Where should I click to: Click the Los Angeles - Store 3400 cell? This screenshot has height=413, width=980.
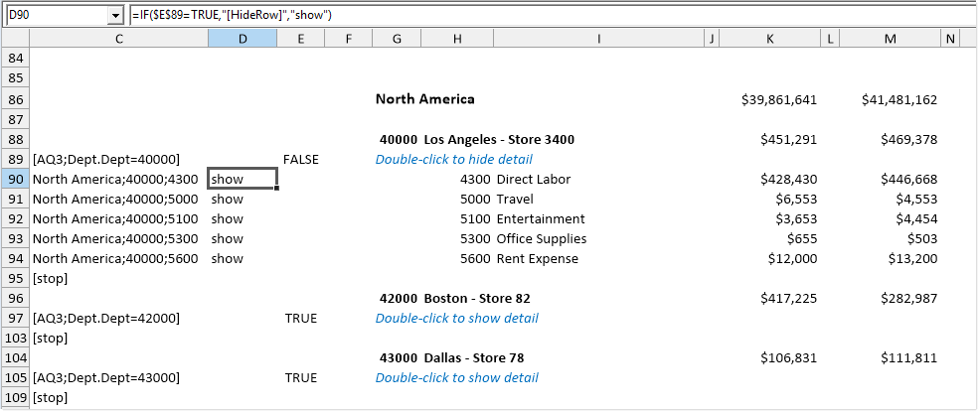[498, 140]
